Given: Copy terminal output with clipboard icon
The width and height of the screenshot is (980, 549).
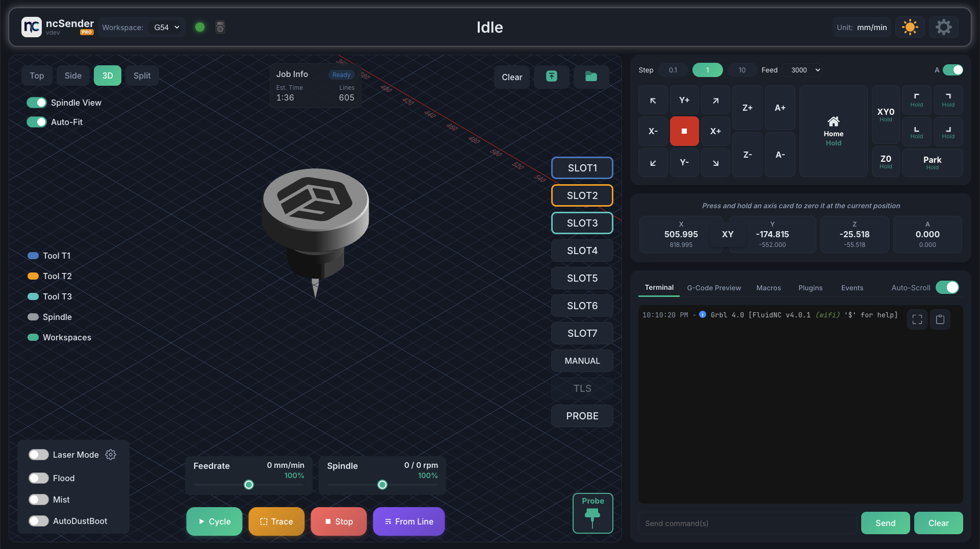Looking at the screenshot, I should [940, 319].
